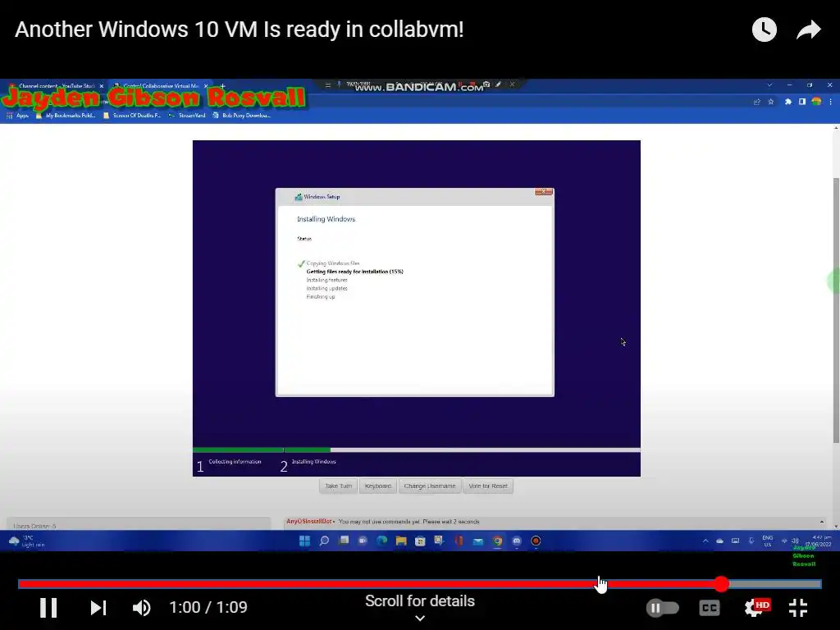Open the Apps bookmark shortcut
This screenshot has width=840, height=630.
tap(17, 115)
